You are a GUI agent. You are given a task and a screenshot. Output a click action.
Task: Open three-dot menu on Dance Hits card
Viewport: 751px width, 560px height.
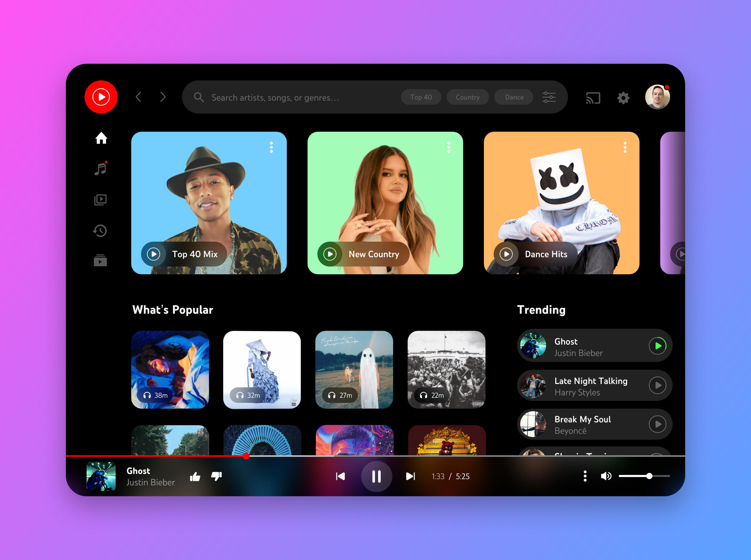[x=625, y=148]
